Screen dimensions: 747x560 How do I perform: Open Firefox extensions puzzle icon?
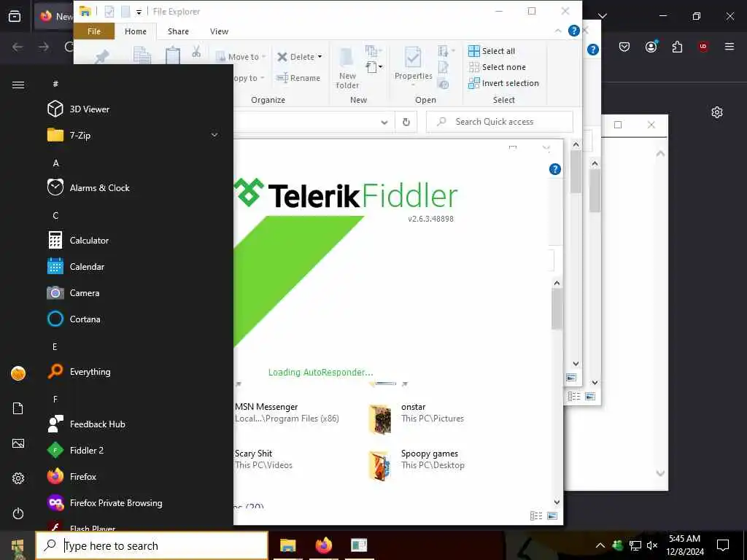click(x=677, y=46)
